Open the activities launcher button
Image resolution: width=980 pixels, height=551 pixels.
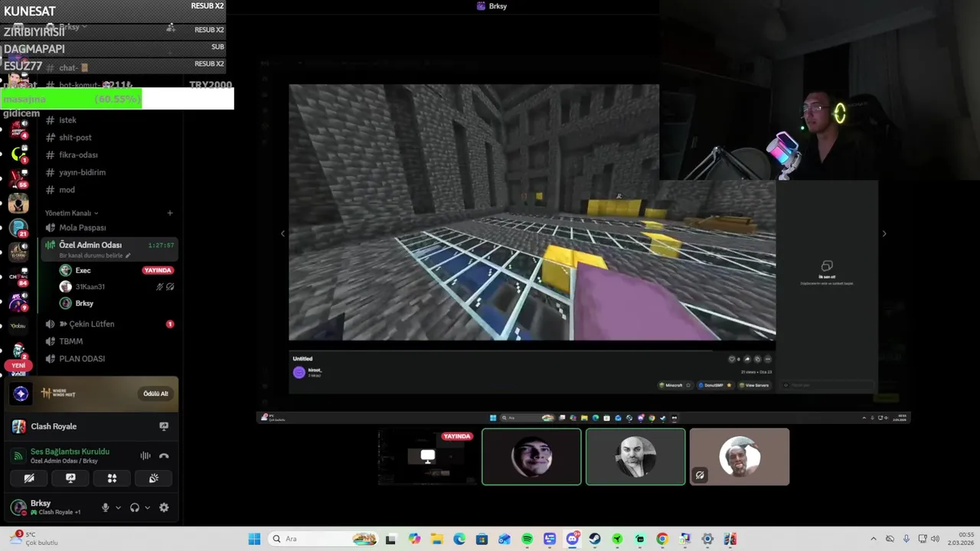[112, 478]
